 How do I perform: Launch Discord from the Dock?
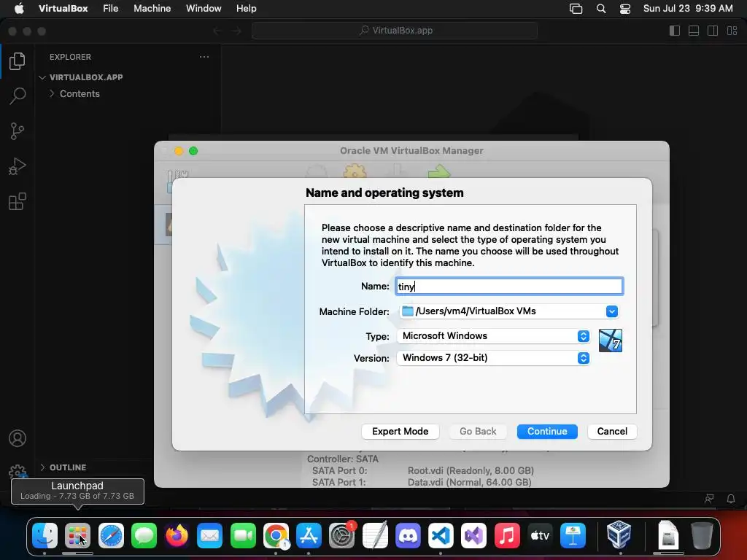pos(408,536)
